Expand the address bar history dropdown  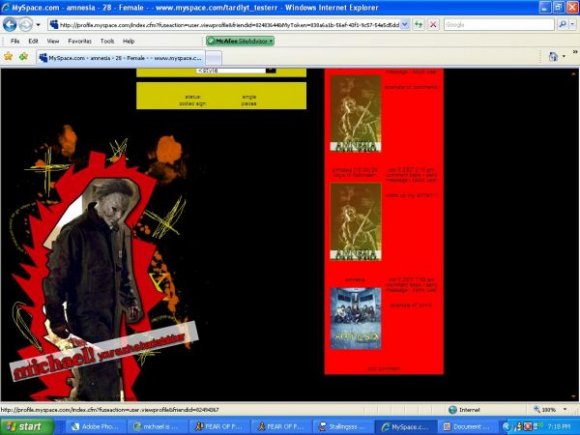pos(405,25)
